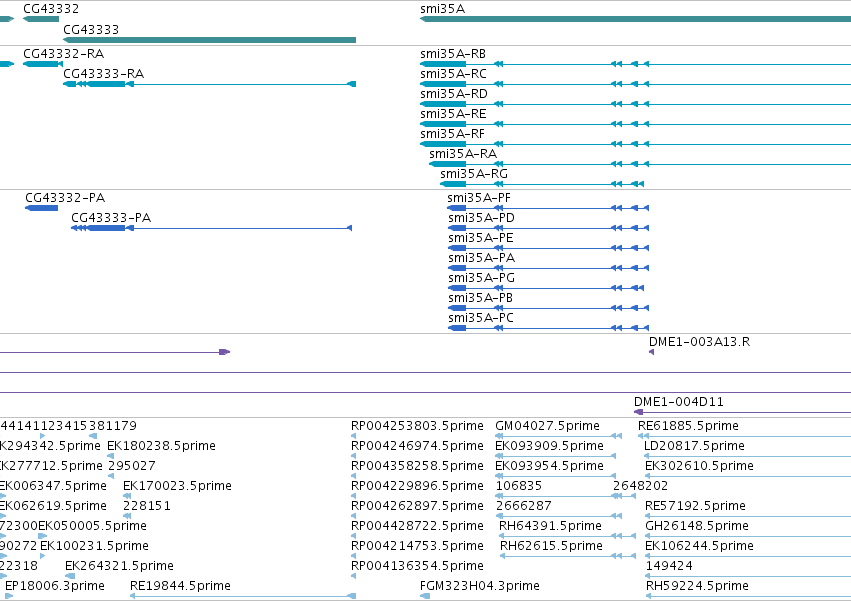
Task: Click the EK264321.5prime EST
Action: 119,567
